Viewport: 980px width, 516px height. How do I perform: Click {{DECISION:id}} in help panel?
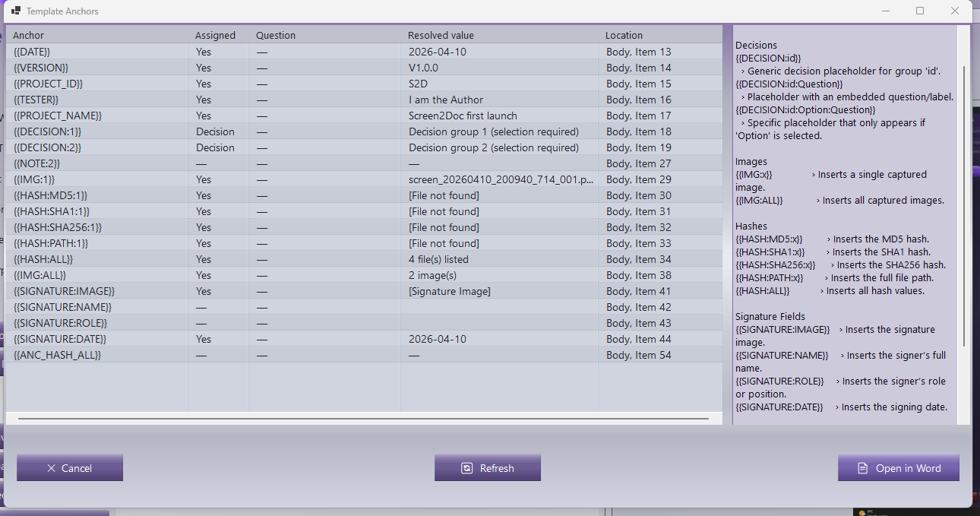[x=768, y=59]
